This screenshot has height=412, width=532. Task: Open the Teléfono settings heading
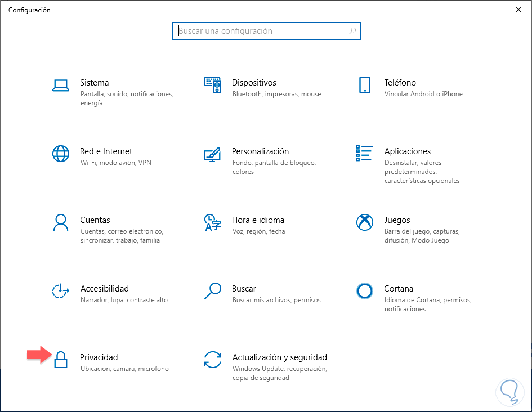400,83
